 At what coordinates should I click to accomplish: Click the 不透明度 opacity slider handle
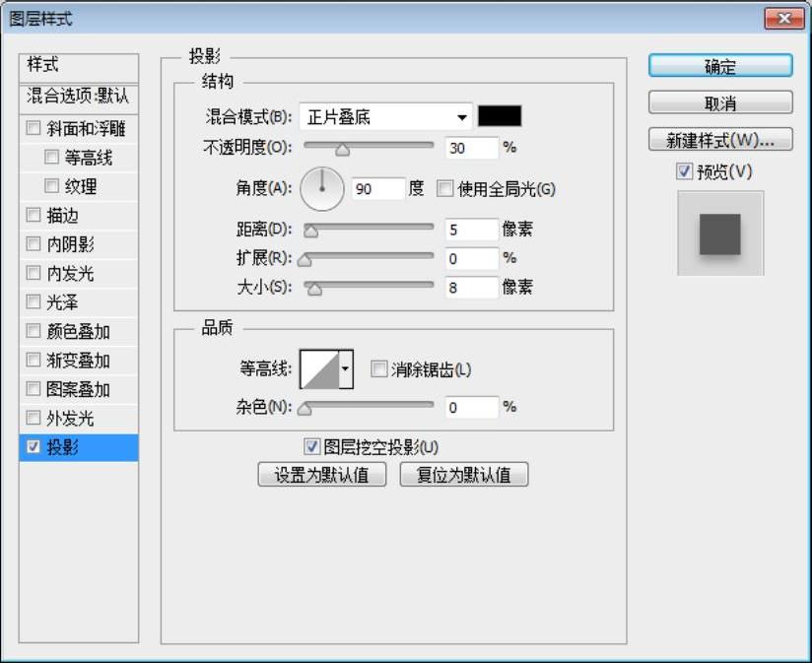pyautogui.click(x=342, y=150)
